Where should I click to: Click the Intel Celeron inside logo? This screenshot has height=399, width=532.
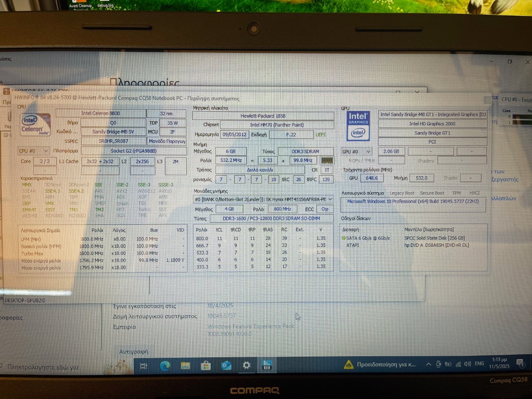click(35, 125)
